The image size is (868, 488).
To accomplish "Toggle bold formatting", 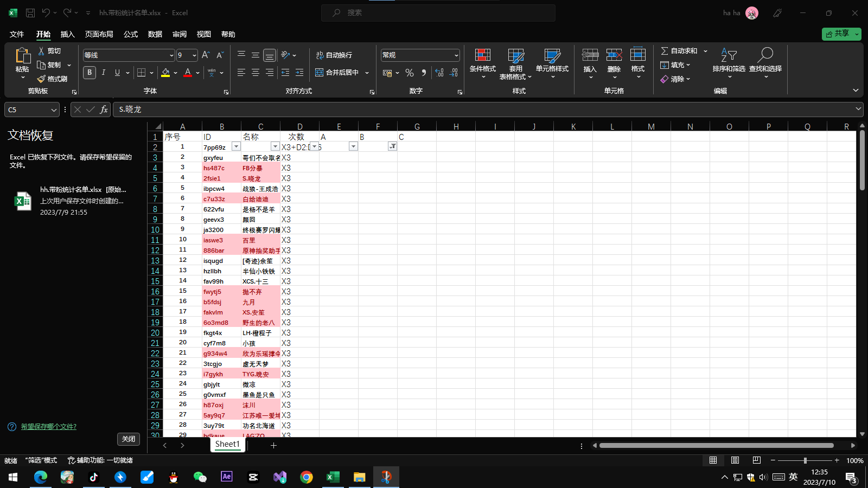I will (90, 73).
